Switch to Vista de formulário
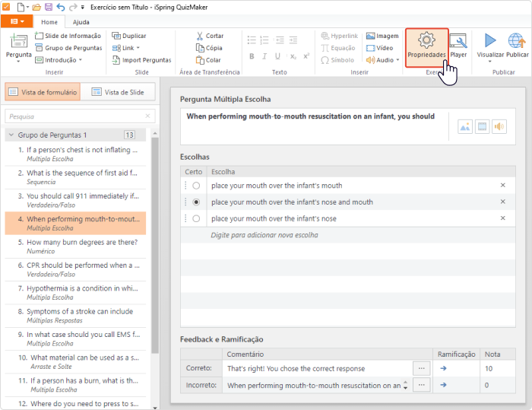 point(43,92)
